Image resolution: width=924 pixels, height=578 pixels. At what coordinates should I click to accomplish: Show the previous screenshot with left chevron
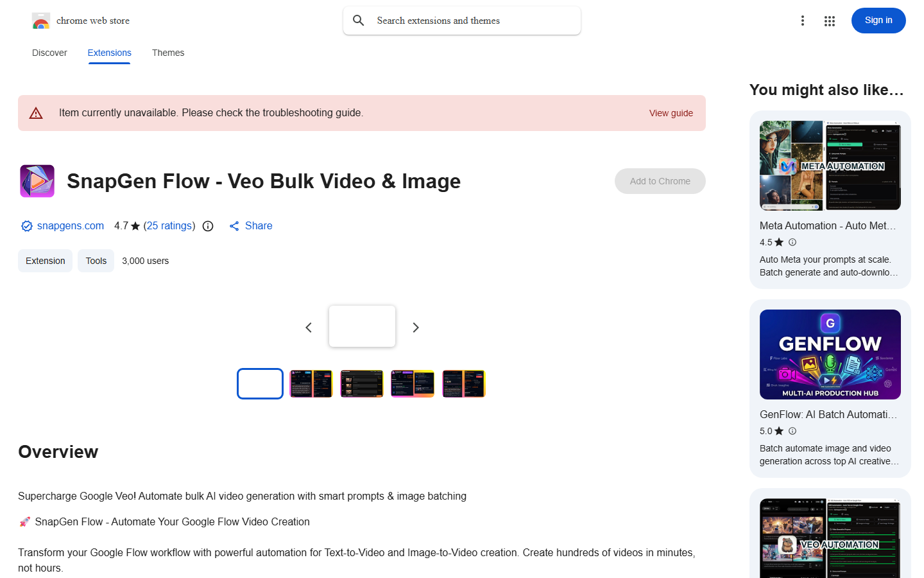click(309, 328)
